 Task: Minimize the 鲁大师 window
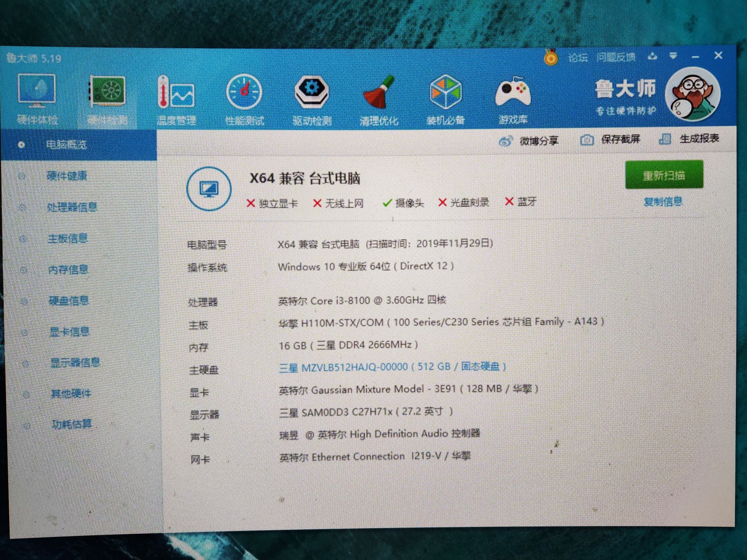point(695,57)
